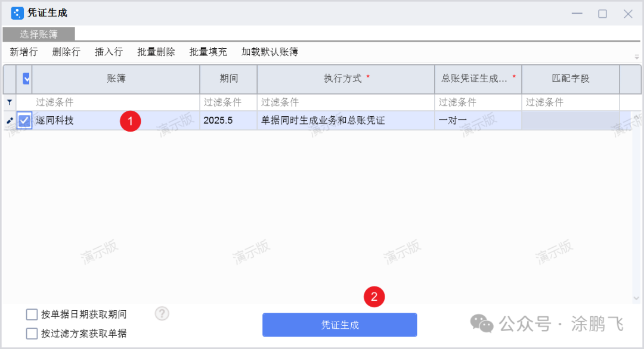644x349 pixels.
Task: Enable 按过滤方案获取单据 option
Action: point(32,334)
